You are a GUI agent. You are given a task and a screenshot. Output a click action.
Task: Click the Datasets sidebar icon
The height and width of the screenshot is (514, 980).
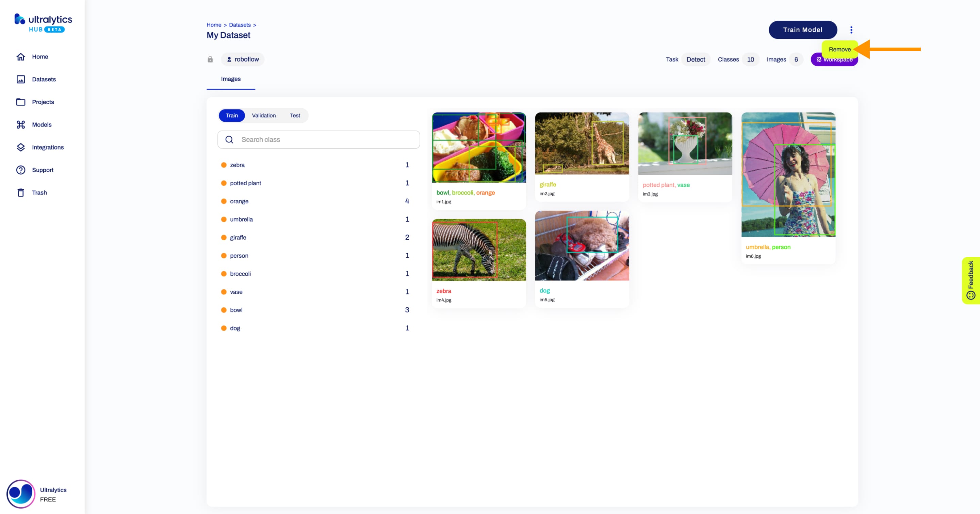(x=21, y=79)
